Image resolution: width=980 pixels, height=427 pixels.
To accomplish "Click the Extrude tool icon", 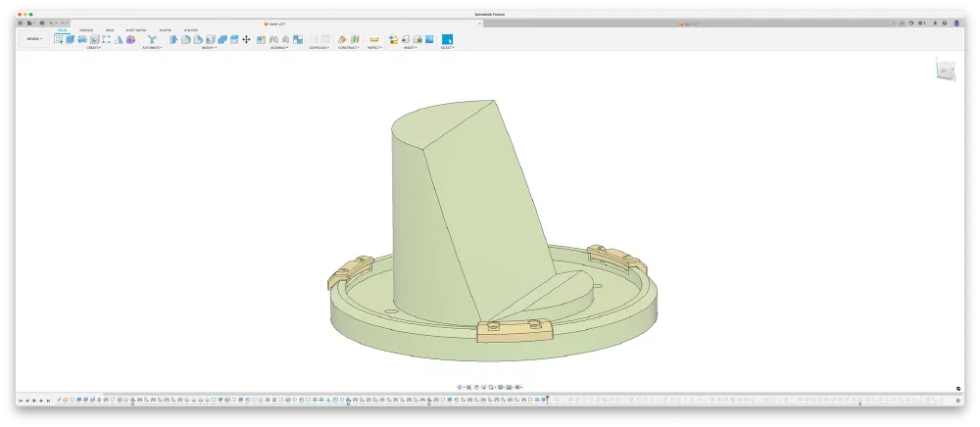I will pyautogui.click(x=71, y=39).
